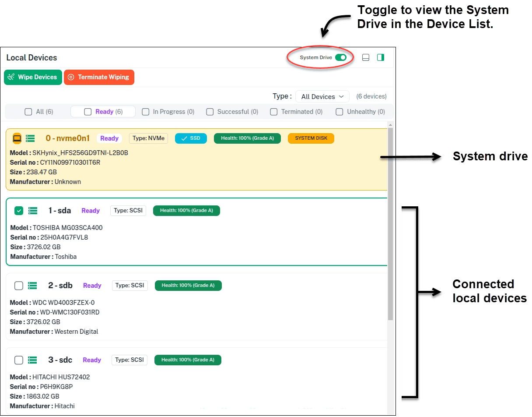Check the Terminated (0) filter checkbox
The width and height of the screenshot is (532, 417).
pyautogui.click(x=274, y=112)
